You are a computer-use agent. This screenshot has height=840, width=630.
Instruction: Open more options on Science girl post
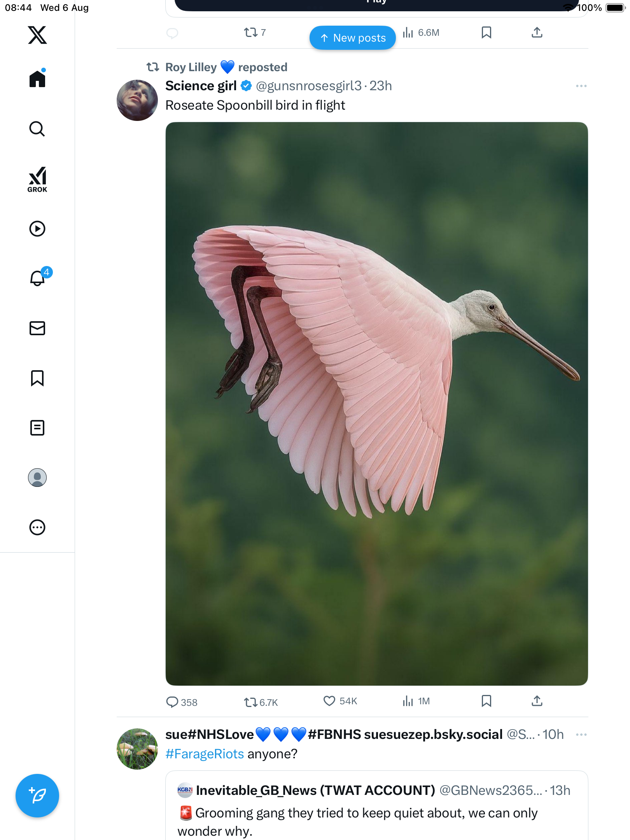click(581, 86)
